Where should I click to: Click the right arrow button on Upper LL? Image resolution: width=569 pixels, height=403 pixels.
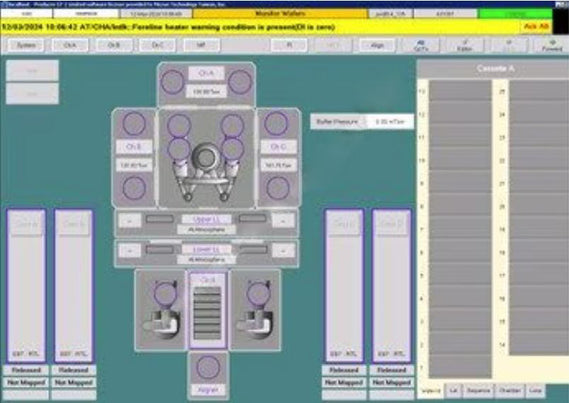tap(283, 221)
